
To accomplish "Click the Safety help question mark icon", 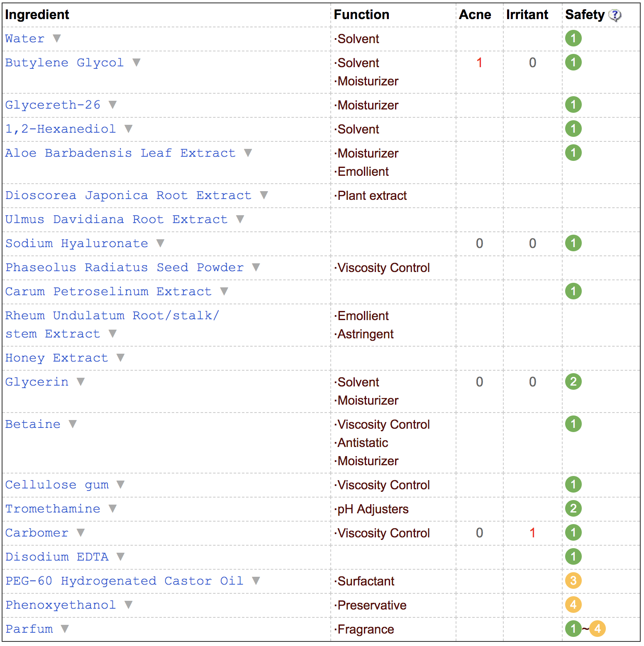I will coord(615,15).
